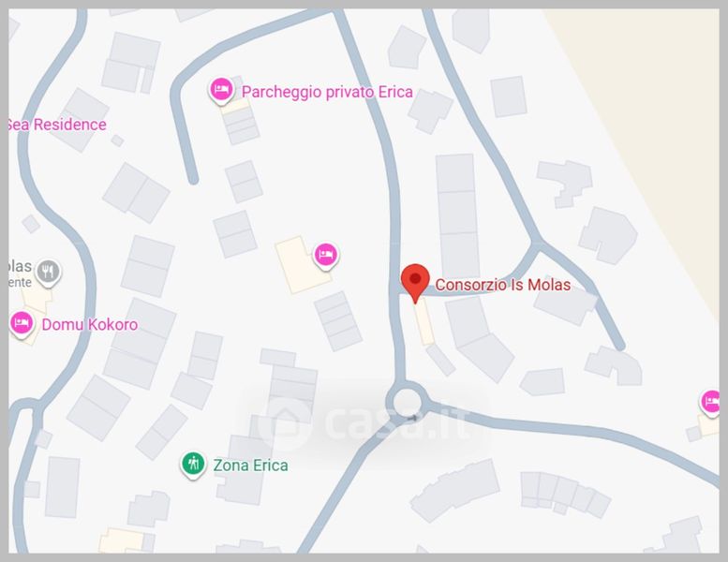Select the green Zona Erica hiking icon
728x562 pixels.
[x=193, y=465]
